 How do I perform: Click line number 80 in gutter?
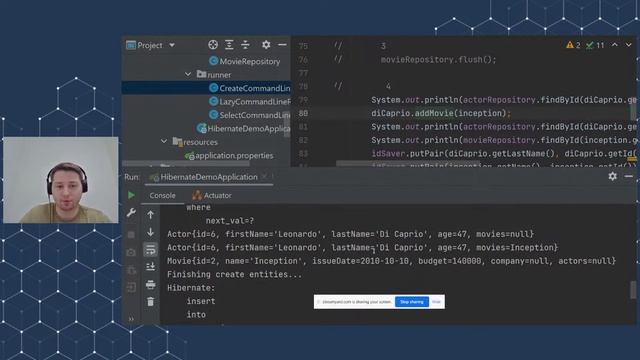(x=303, y=113)
